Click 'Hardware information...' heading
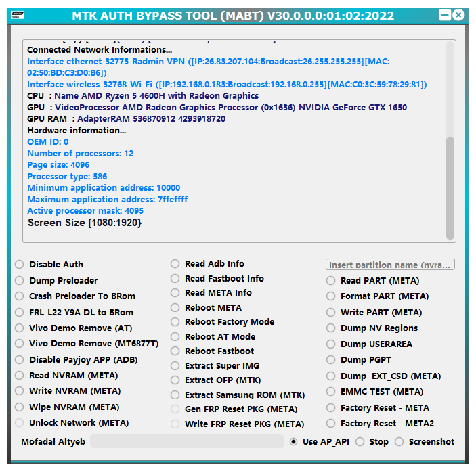Screen dimensions: 476x471 [77, 131]
